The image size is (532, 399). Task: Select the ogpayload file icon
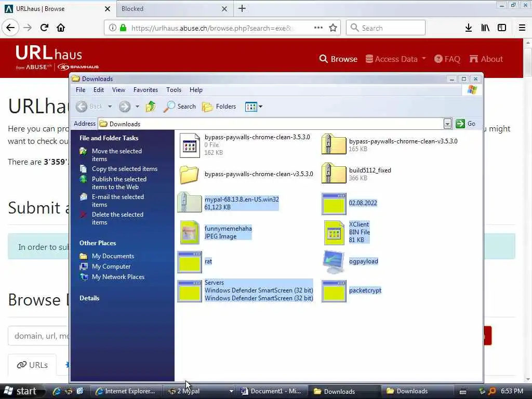point(334,262)
